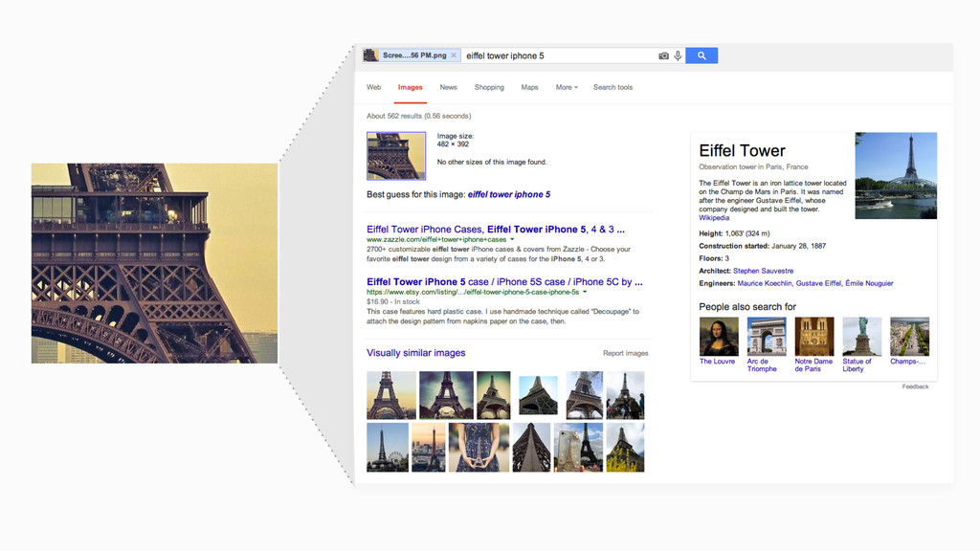The image size is (980, 551).
Task: Click the microphone voice search icon
Action: tap(678, 55)
